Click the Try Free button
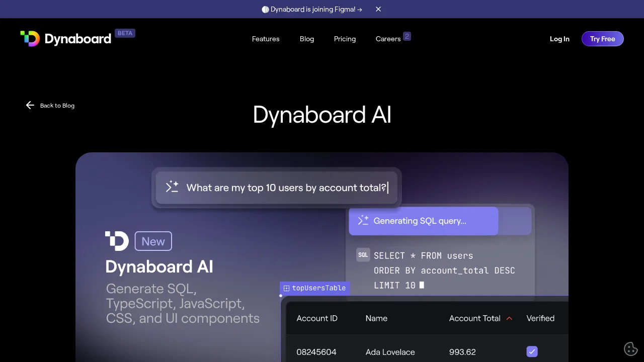This screenshot has width=644, height=362. point(602,39)
